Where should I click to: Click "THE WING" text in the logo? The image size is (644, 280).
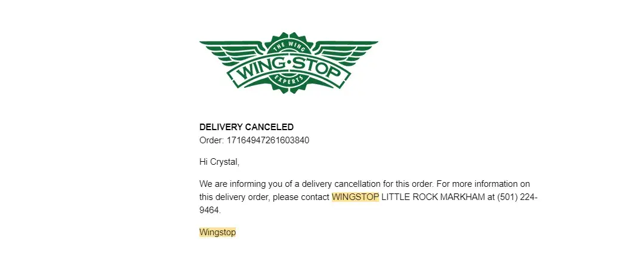coord(288,47)
